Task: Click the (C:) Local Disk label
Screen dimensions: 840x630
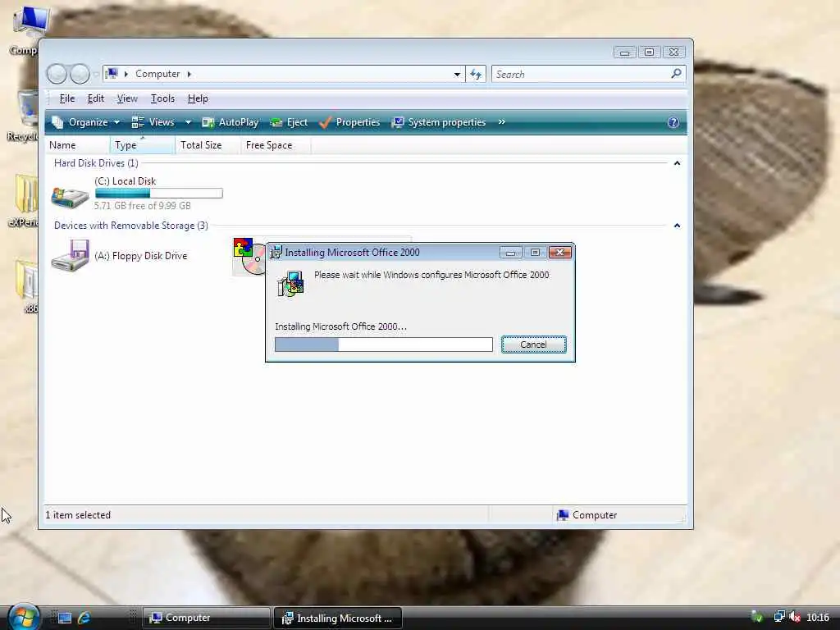Action: coord(126,181)
